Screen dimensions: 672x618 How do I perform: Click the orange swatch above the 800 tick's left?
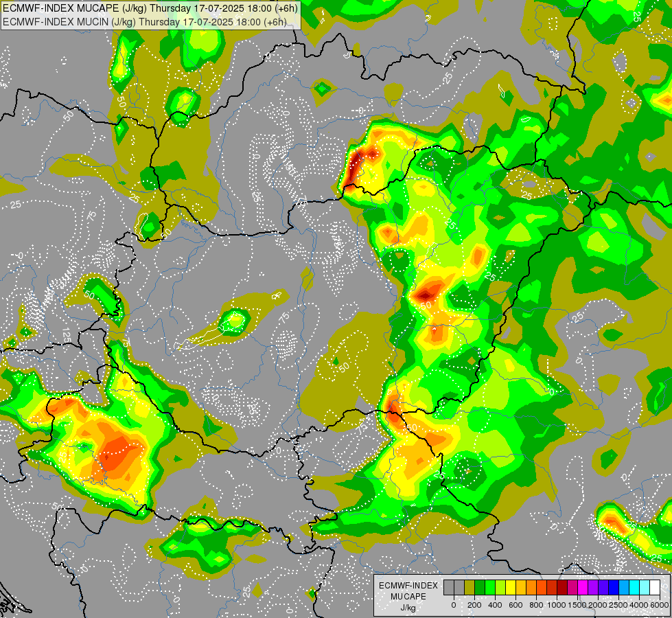click(531, 588)
